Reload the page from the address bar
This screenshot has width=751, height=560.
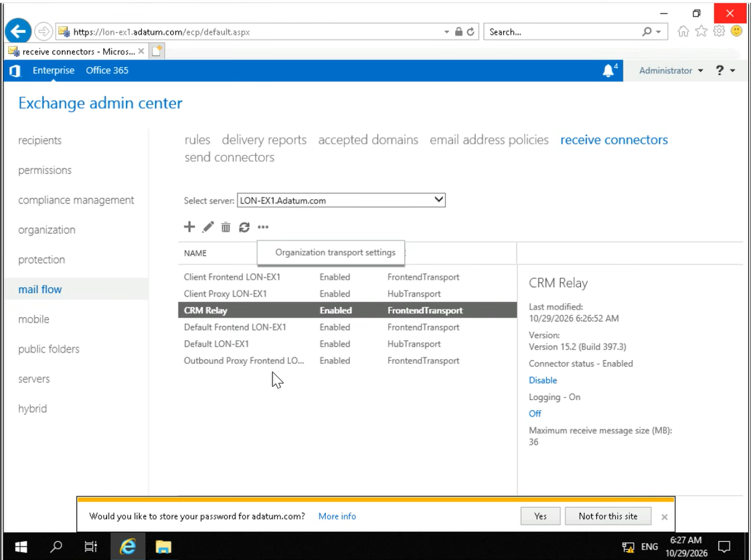pos(471,31)
